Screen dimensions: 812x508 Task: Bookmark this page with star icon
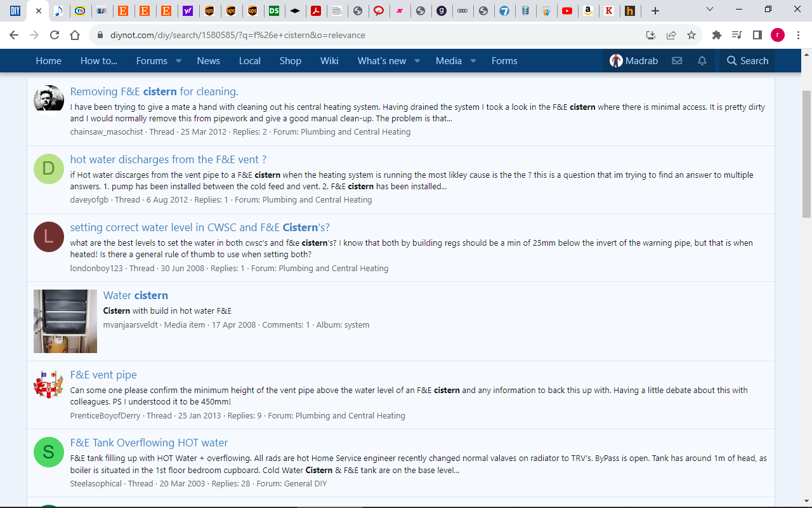[x=691, y=36]
